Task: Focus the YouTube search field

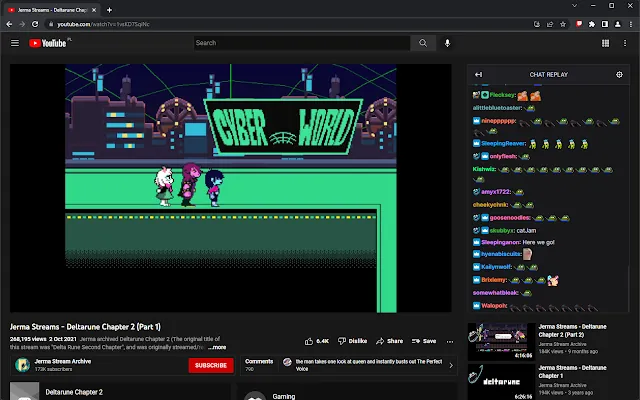Action: (x=302, y=43)
